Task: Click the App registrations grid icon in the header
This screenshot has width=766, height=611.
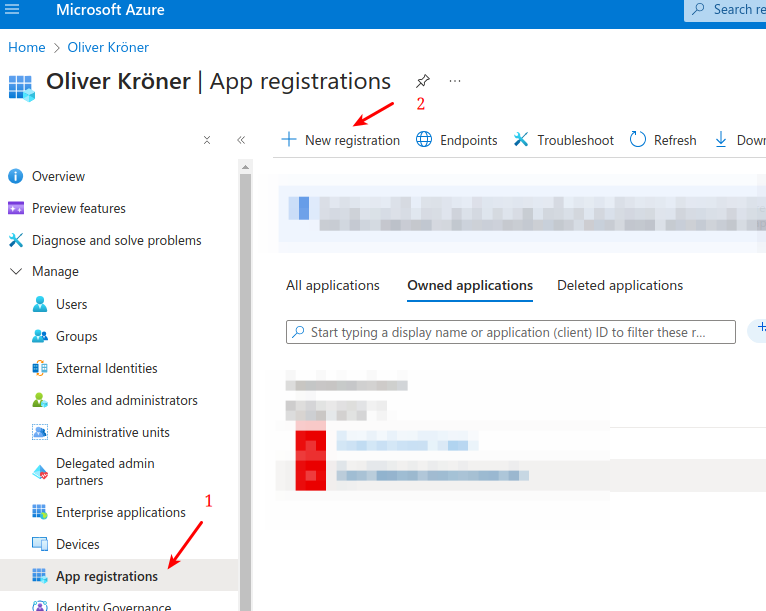Action: click(21, 88)
